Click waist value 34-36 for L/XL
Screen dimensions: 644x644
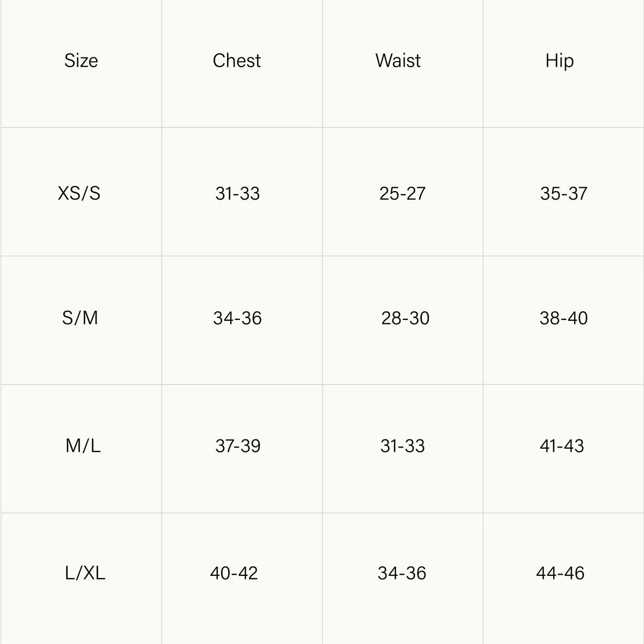point(402,573)
